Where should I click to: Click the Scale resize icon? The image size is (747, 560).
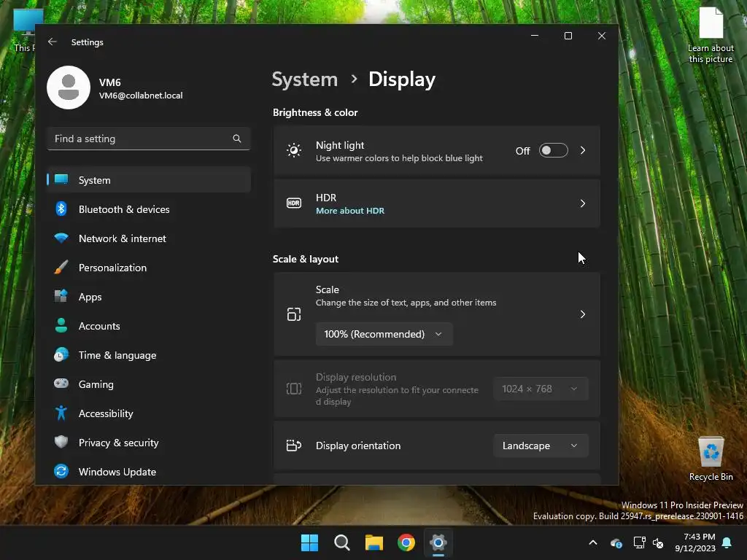pyautogui.click(x=294, y=314)
